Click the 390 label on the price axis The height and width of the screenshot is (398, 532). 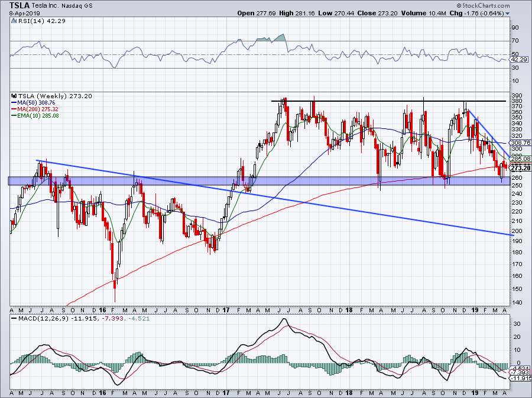[517, 95]
